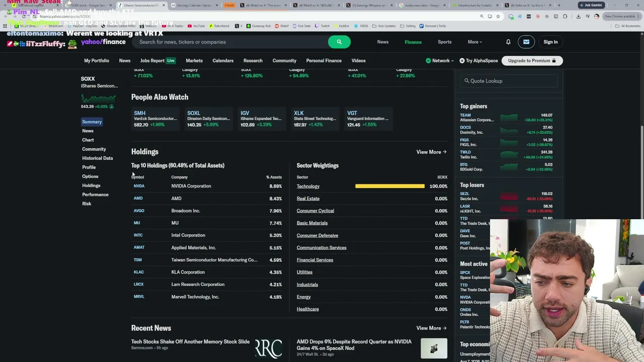Expand the More menu in the header

coord(474,42)
